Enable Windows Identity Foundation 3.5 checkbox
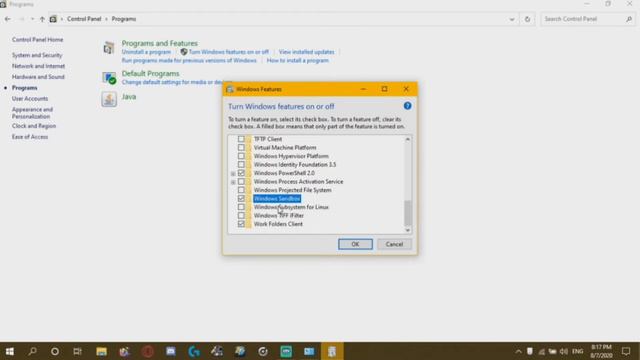640x360 pixels. (x=241, y=164)
